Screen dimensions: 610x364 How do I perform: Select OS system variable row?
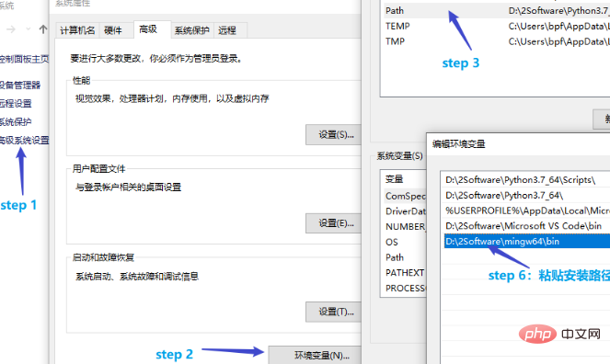(x=405, y=242)
